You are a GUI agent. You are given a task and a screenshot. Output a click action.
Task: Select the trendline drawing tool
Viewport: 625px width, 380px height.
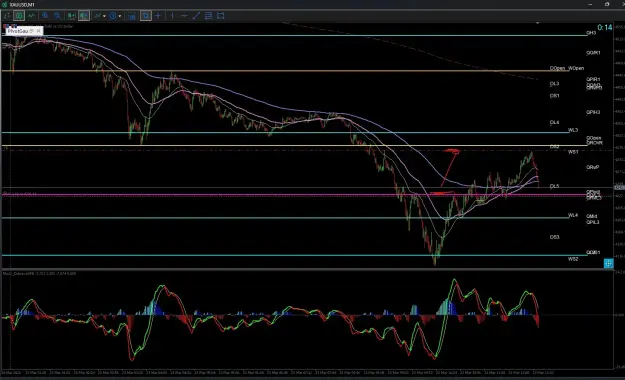(196, 16)
